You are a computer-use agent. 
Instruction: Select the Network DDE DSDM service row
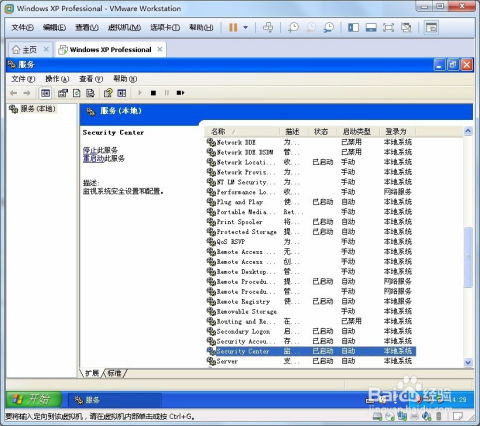pos(310,152)
